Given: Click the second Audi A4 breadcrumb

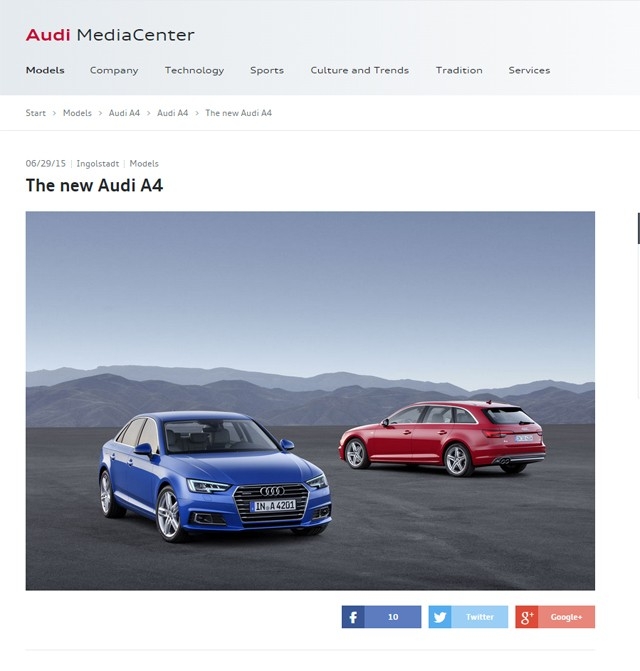Looking at the screenshot, I should (x=172, y=113).
